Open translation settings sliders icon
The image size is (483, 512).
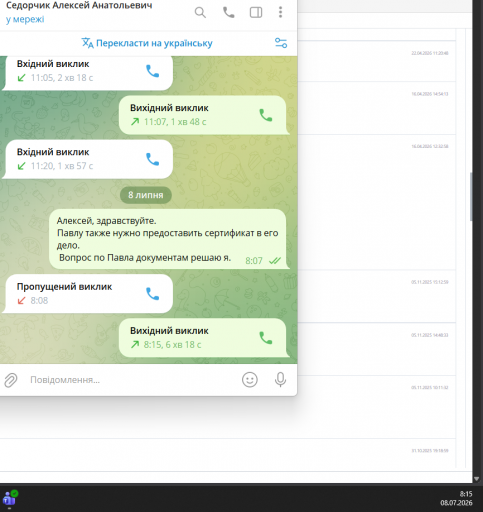(x=281, y=43)
